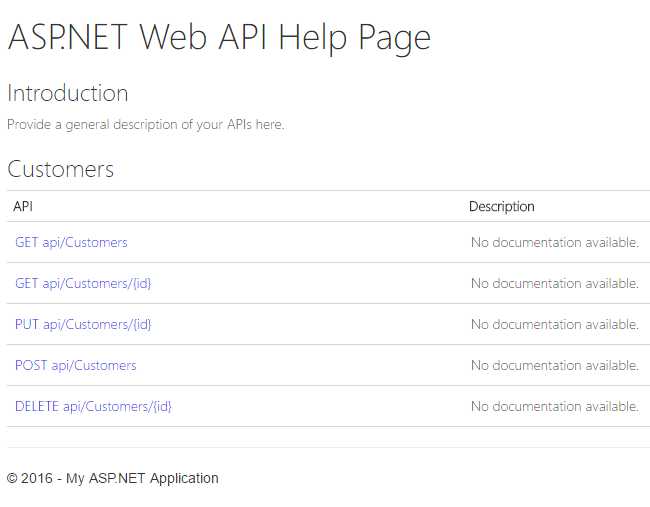Click the ASP.NET Web API Help Page title
The width and height of the screenshot is (650, 507).
(x=219, y=37)
